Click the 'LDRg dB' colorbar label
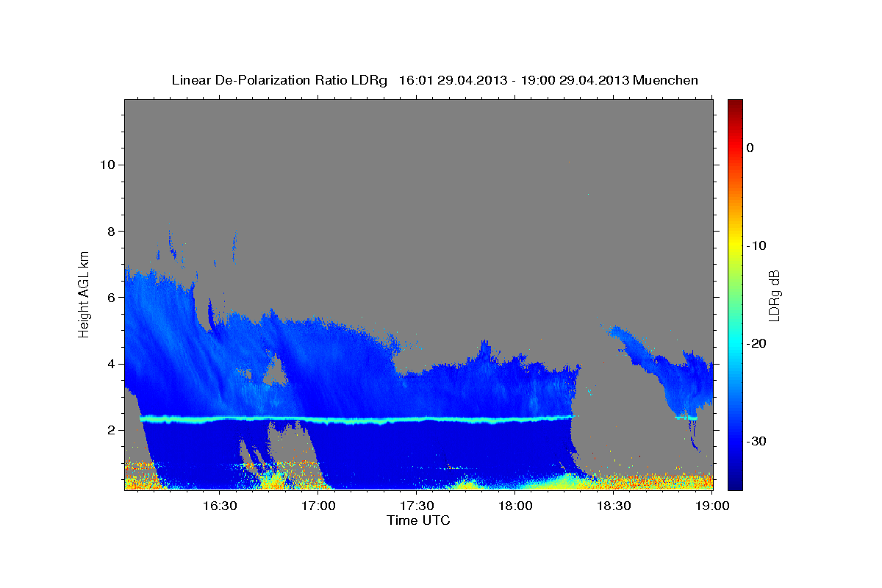The width and height of the screenshot is (882, 588). pos(774,295)
